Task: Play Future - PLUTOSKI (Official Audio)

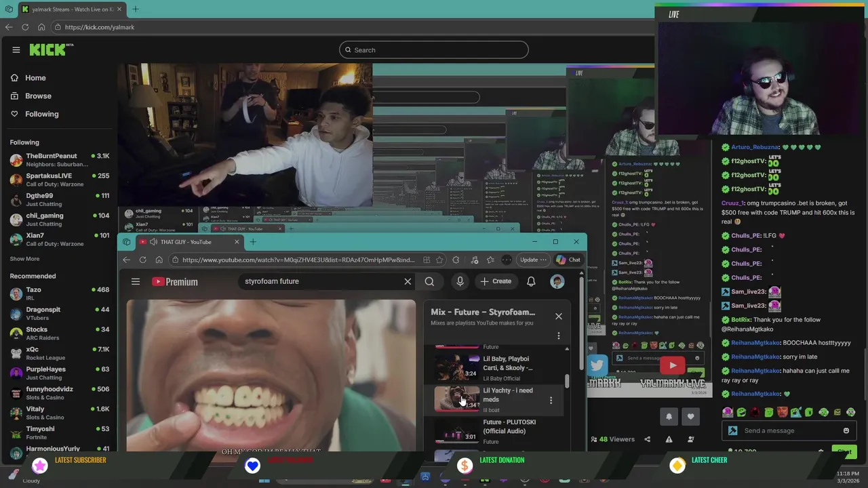Action: (498, 432)
